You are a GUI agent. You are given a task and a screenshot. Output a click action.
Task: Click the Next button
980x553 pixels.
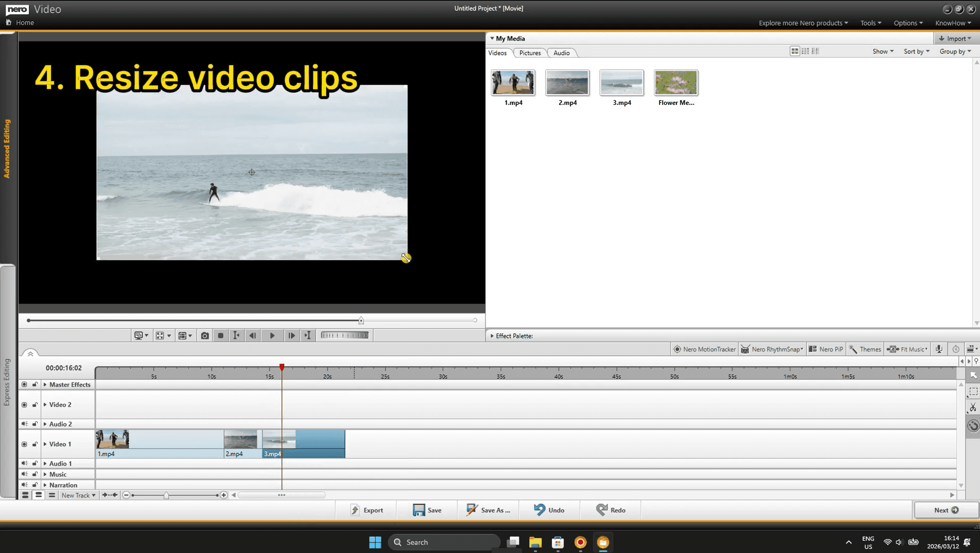pos(946,510)
